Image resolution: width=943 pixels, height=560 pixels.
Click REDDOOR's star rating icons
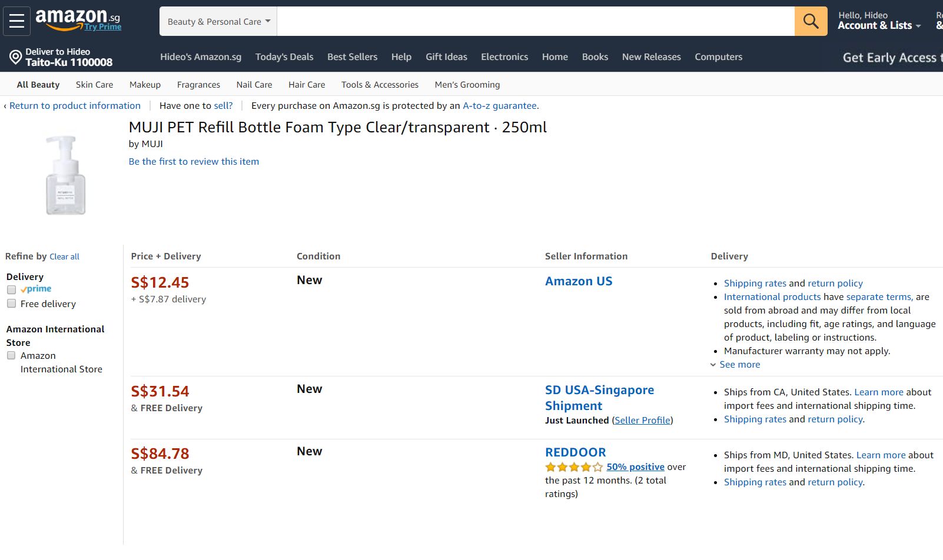[574, 467]
